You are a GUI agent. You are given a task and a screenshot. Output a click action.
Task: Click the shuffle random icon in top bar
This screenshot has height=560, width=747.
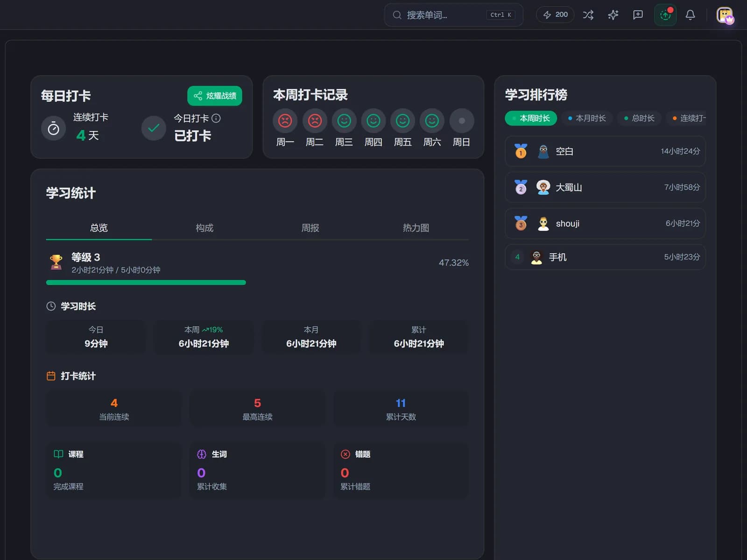click(588, 15)
